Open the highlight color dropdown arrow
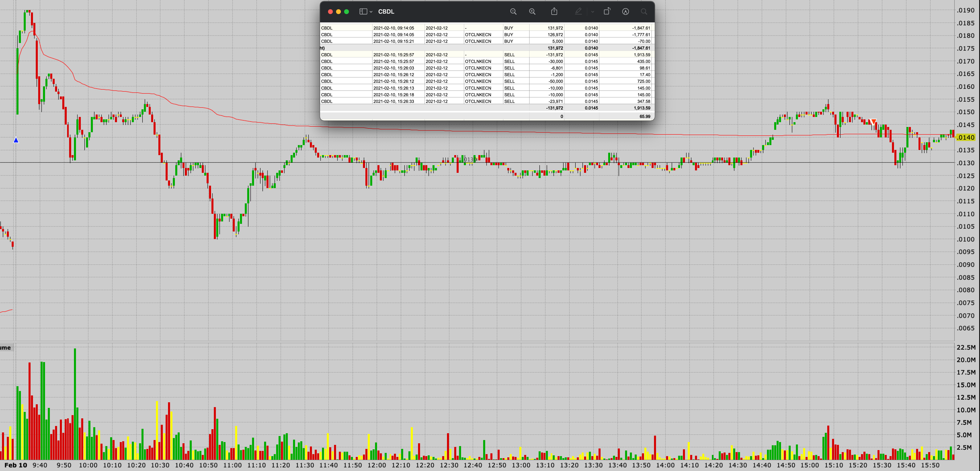Viewport: 980px width, 471px height. pos(592,12)
